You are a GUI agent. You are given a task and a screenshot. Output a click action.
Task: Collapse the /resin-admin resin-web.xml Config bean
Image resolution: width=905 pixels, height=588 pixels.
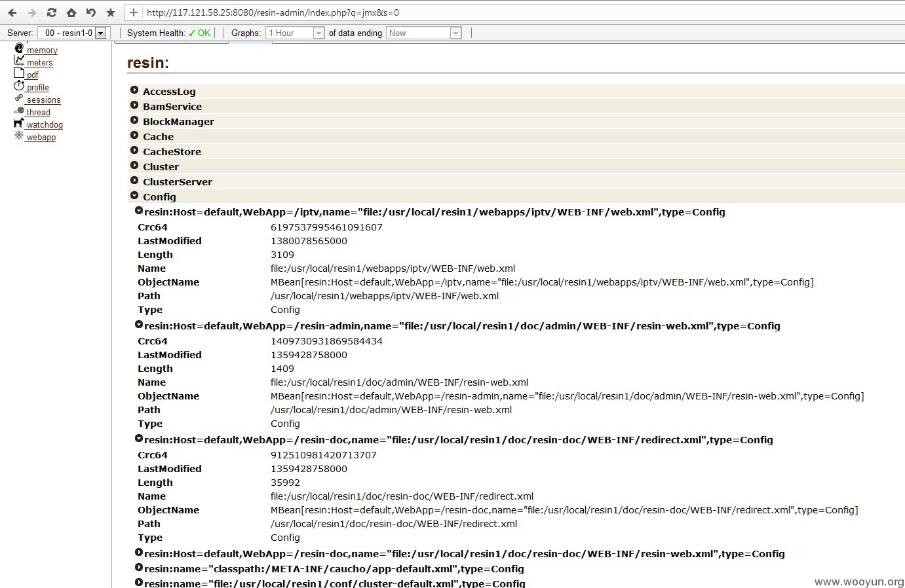pos(139,325)
